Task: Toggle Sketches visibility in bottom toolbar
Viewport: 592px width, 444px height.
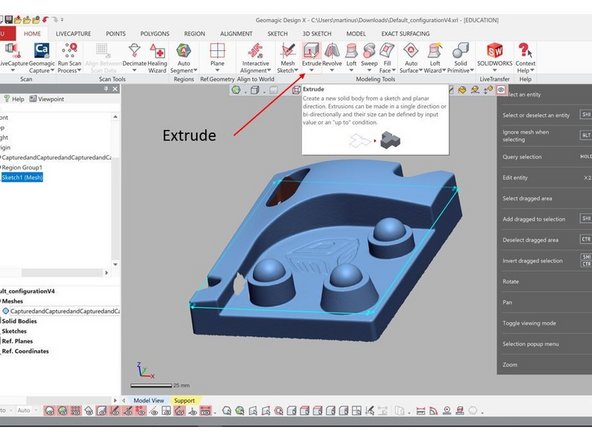Action: point(115,411)
